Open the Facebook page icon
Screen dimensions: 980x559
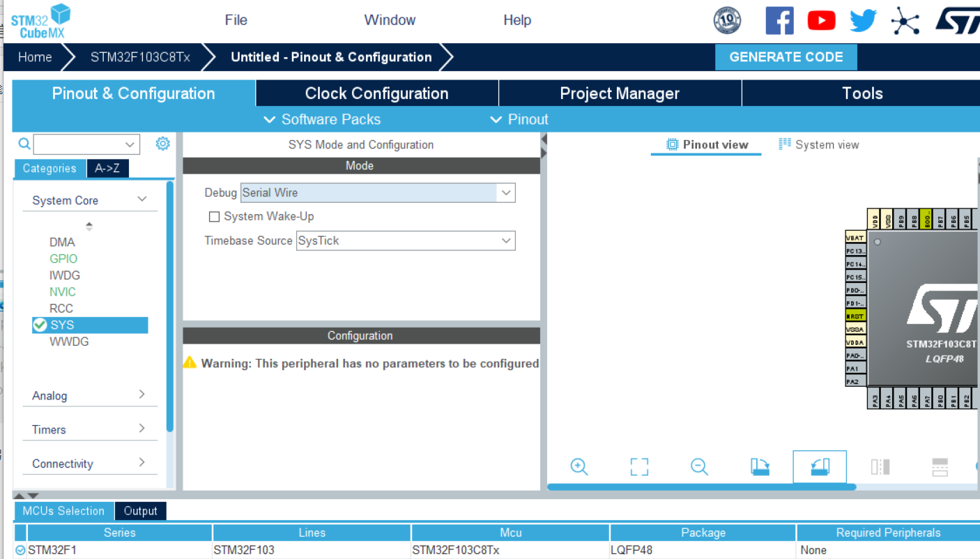779,20
